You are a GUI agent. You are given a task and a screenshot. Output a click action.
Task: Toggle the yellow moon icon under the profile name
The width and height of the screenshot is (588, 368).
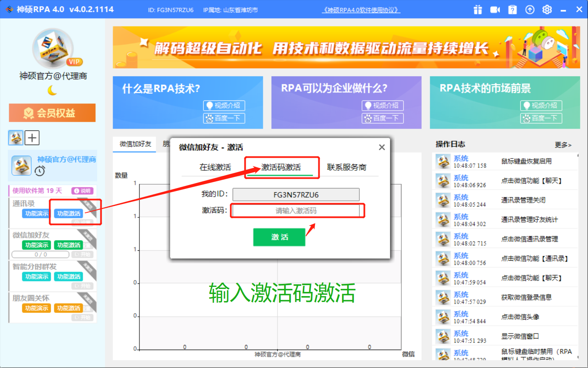point(52,90)
